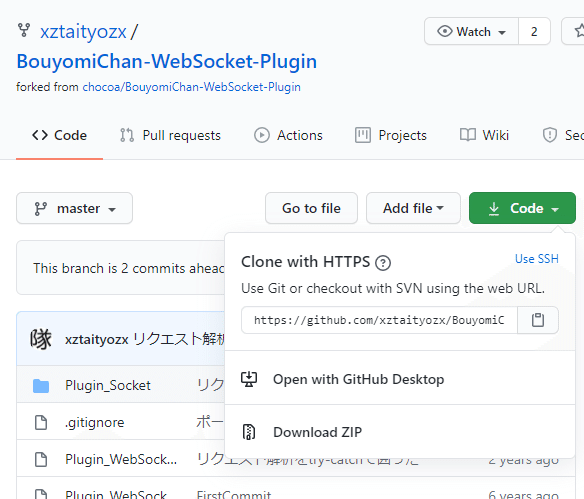Click the fork icon beside xztaityozx

[x=24, y=30]
